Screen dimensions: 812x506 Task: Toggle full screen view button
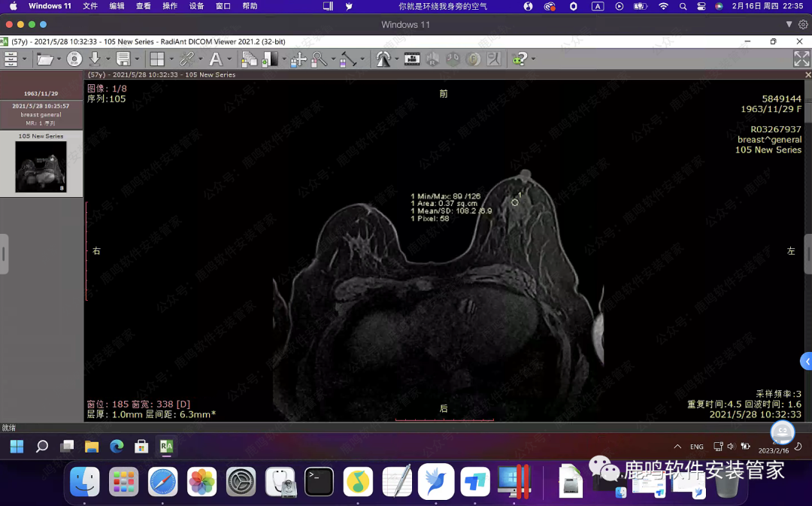coord(801,59)
